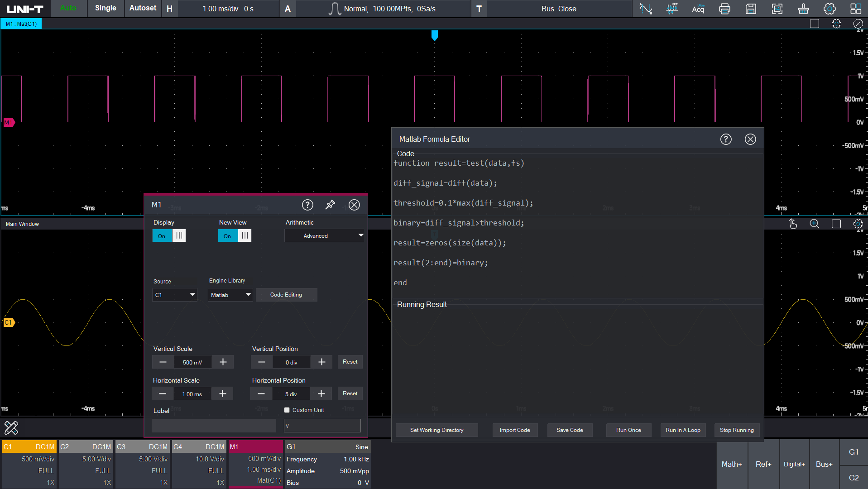This screenshot has width=868, height=489.
Task: Open the cursor measurement tool
Action: coord(646,9)
